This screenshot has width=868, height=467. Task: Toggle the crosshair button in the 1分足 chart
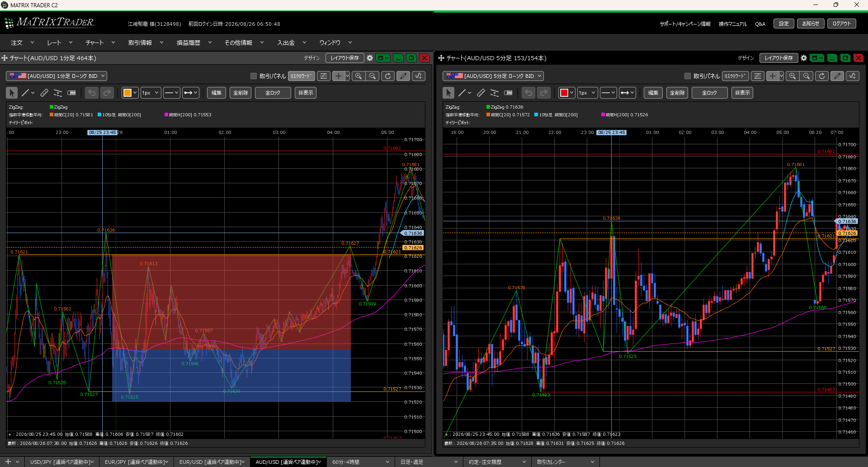click(338, 76)
